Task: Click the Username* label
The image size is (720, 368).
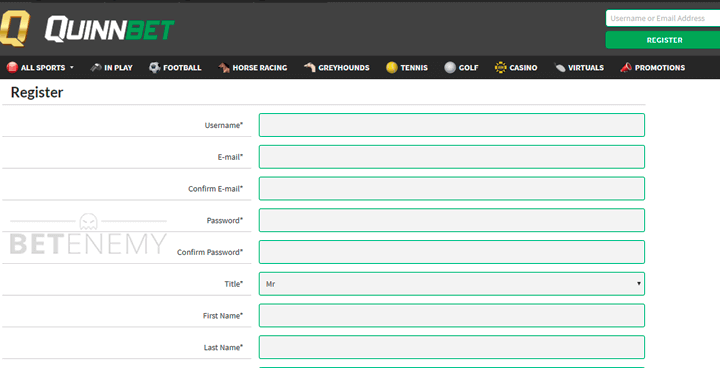Action: tap(224, 125)
